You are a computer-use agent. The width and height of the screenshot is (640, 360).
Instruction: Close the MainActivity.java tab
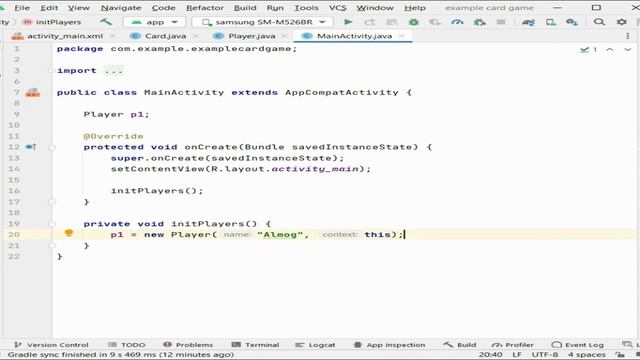(x=402, y=36)
